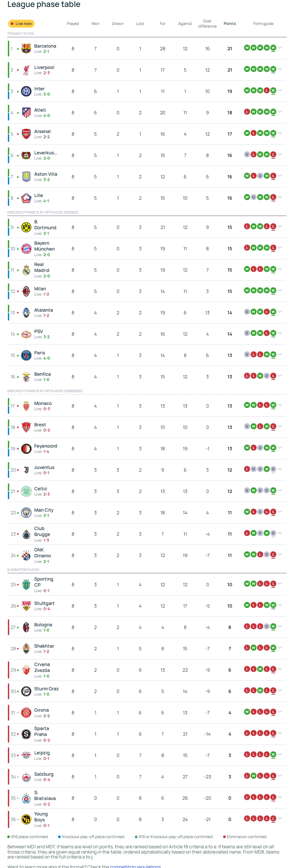Image resolution: width=292 pixels, height=868 pixels.
Task: Click the Inter club crest
Action: [x=26, y=91]
